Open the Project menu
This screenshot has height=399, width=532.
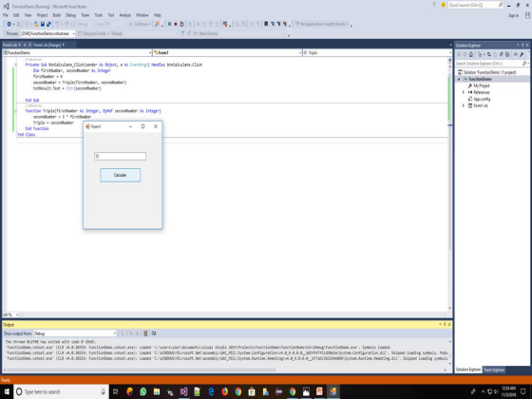42,15
